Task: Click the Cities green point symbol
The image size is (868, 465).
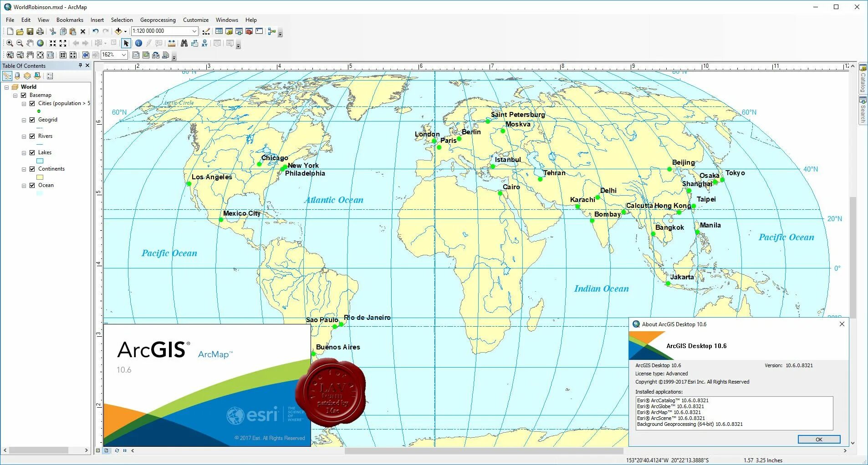Action: [x=39, y=111]
